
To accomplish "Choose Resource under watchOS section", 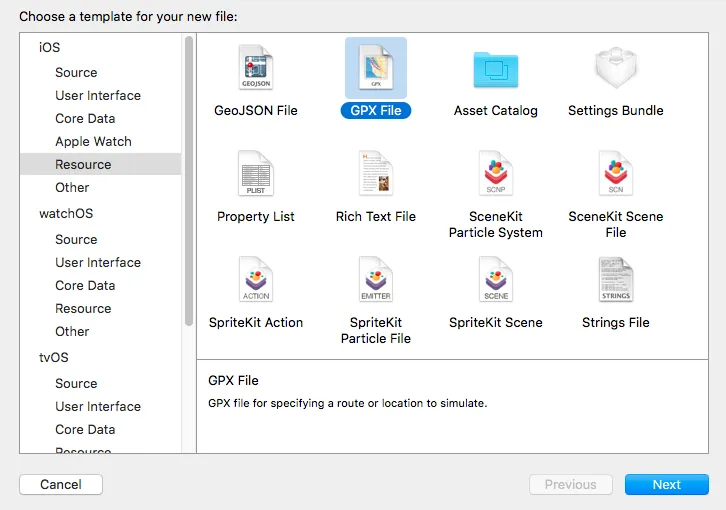I will [83, 308].
